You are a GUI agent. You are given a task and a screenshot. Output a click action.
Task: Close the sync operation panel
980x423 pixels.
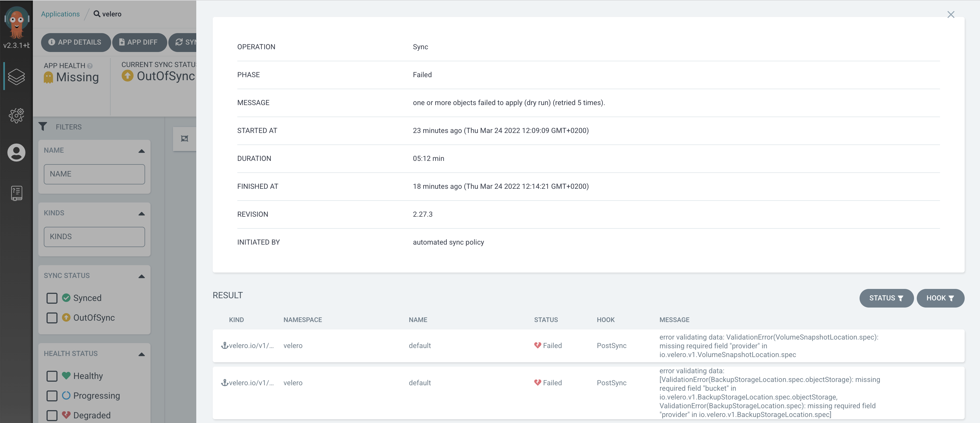click(950, 15)
